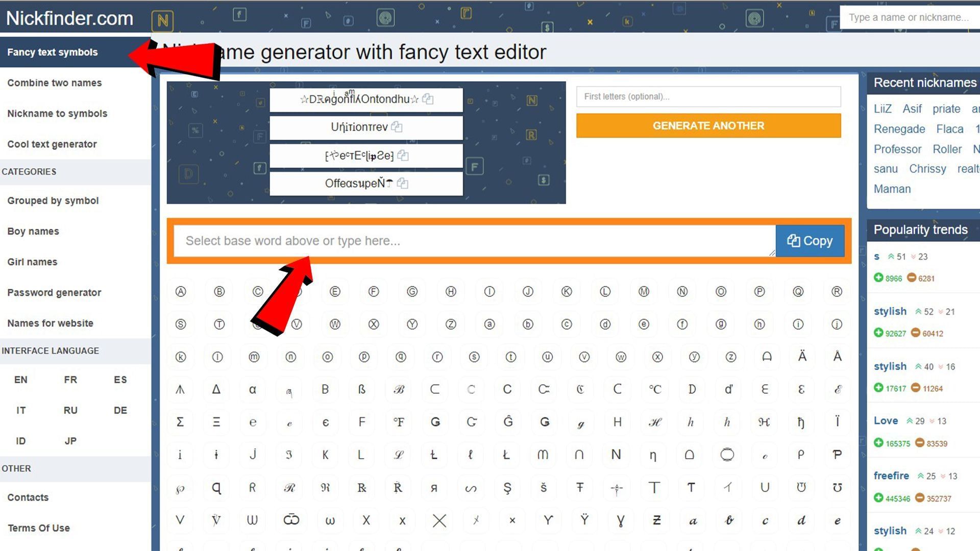Click the base word text area
Screen dimensions: 980x551
tap(474, 241)
